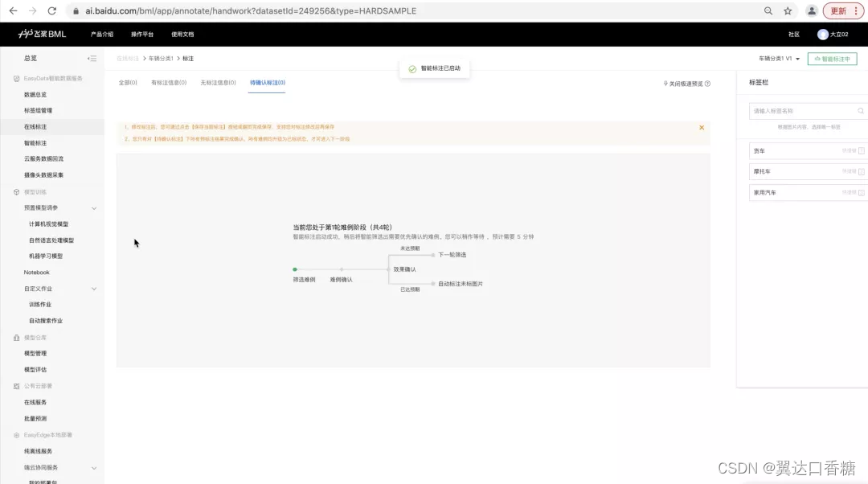This screenshot has height=484, width=868.
Task: Open 模型管理 in the sidebar
Action: (35, 353)
